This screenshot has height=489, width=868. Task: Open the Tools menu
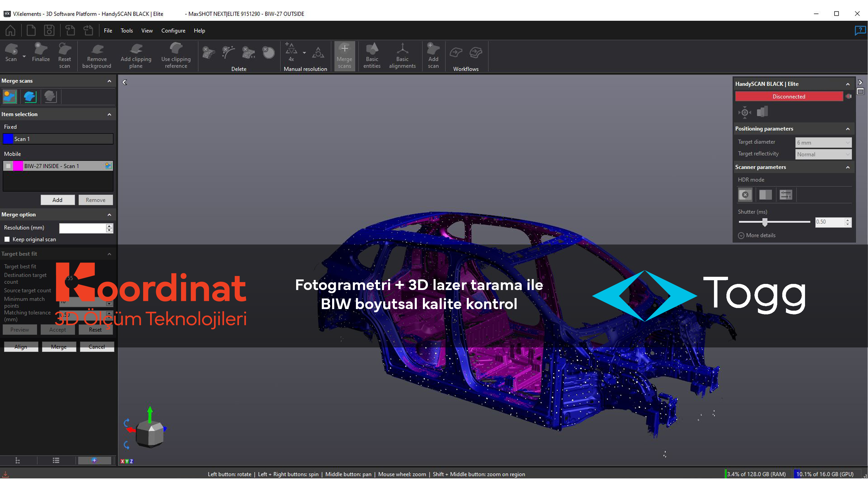coord(127,31)
